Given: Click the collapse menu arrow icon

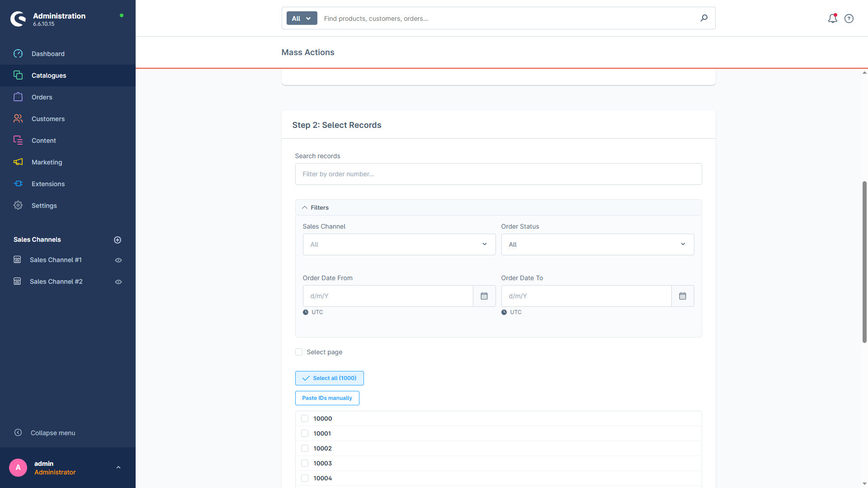Looking at the screenshot, I should pos(18,432).
